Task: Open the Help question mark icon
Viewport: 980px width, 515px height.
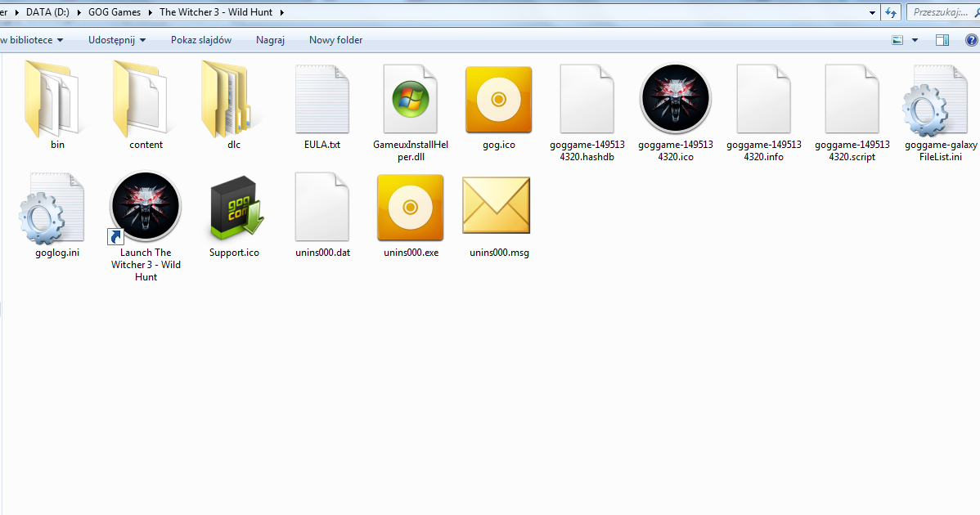Action: [971, 40]
